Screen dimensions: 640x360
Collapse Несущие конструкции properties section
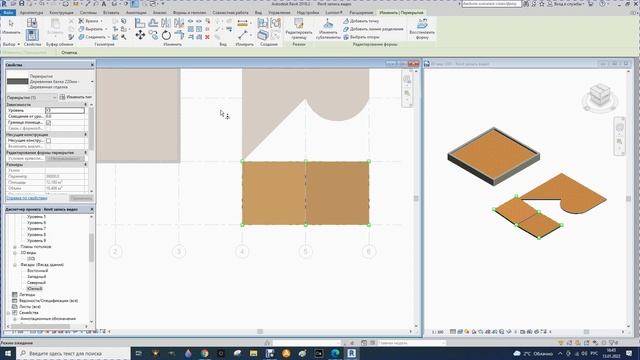[85, 134]
